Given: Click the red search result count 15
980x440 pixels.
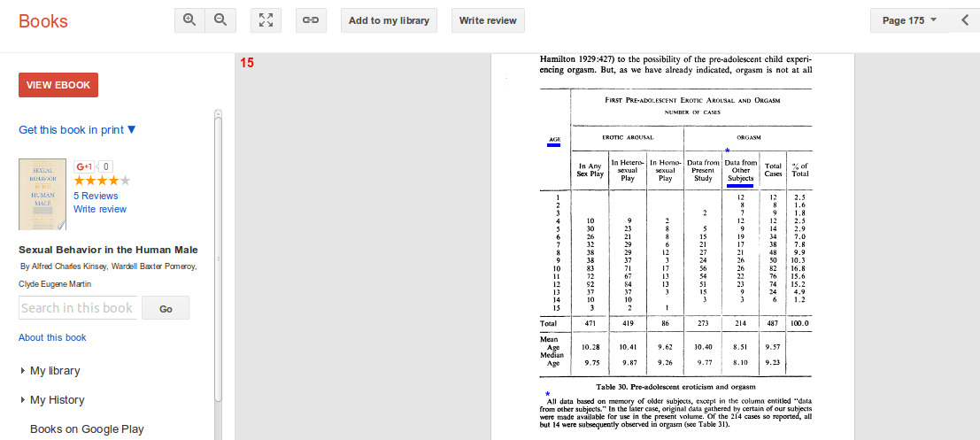Looking at the screenshot, I should click(x=247, y=63).
